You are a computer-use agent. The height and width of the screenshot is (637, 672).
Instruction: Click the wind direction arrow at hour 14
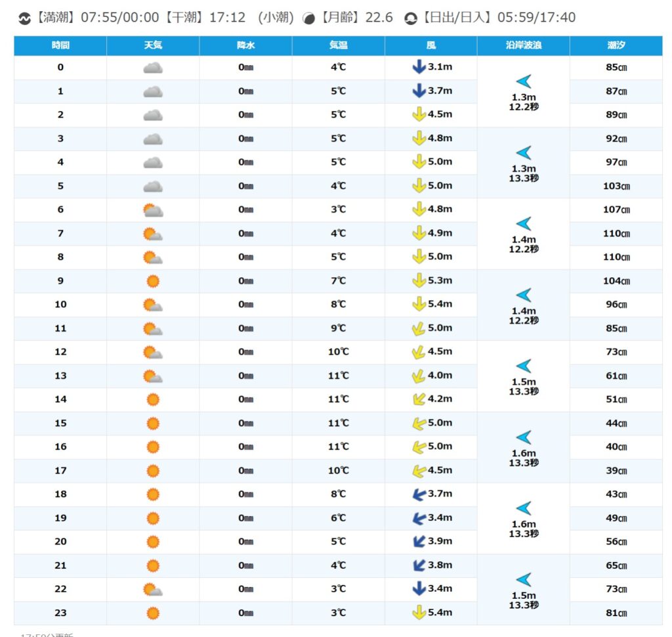pos(417,399)
